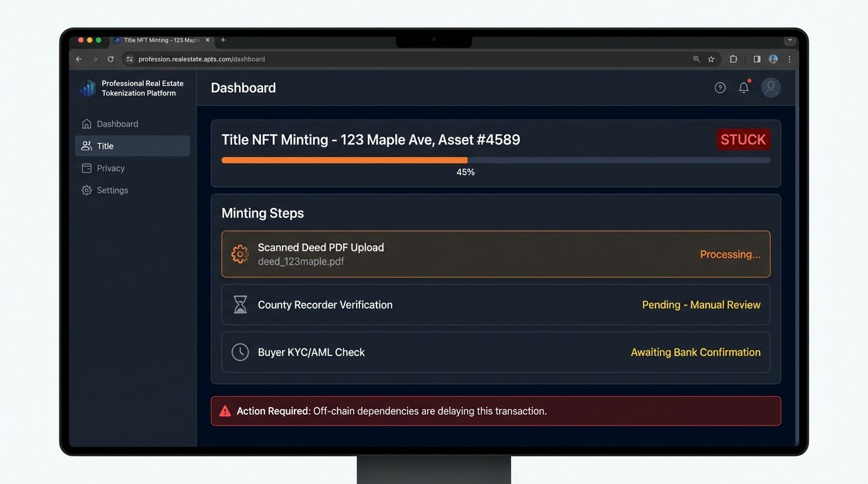The image size is (868, 484).
Task: Expand the tab search chevron in browser
Action: click(789, 40)
